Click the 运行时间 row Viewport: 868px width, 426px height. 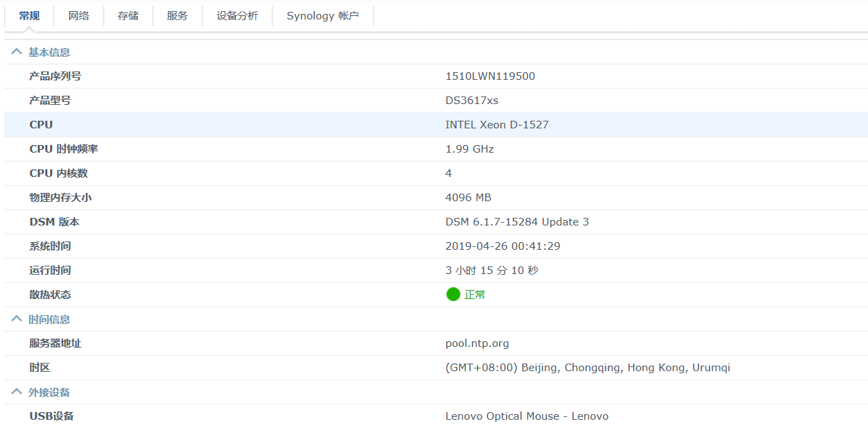(277, 270)
